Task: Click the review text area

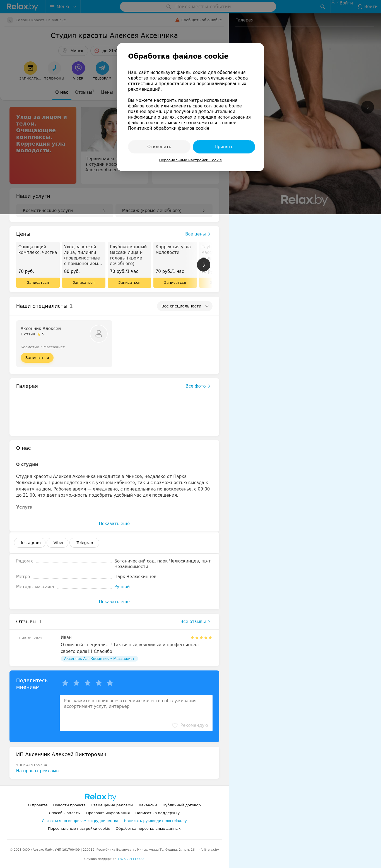Action: point(136,713)
